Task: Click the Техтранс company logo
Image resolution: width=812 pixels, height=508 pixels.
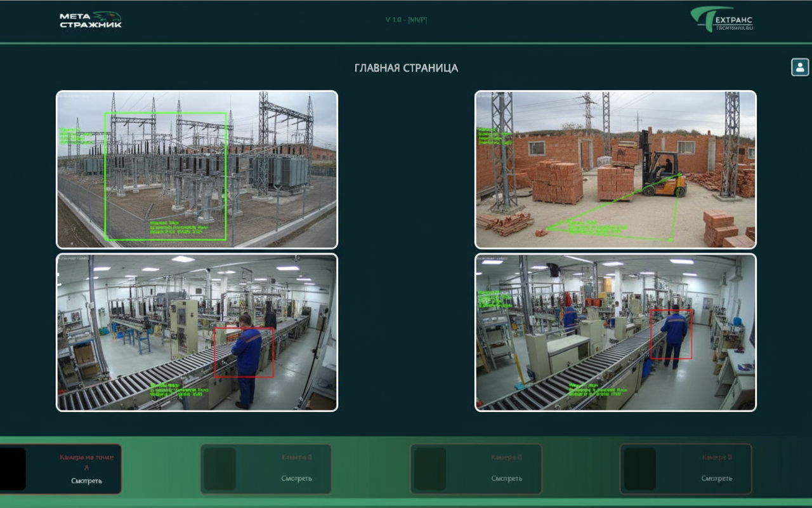Action: point(722,20)
